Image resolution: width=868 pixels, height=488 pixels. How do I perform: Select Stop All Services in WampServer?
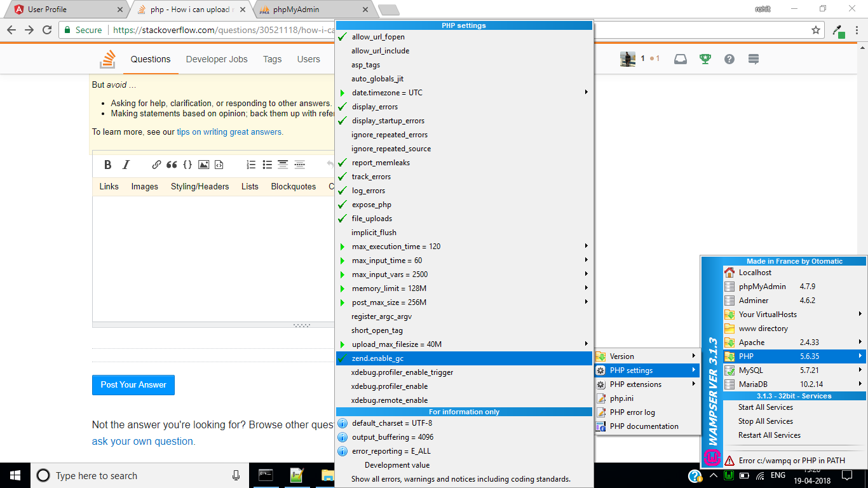point(794,421)
